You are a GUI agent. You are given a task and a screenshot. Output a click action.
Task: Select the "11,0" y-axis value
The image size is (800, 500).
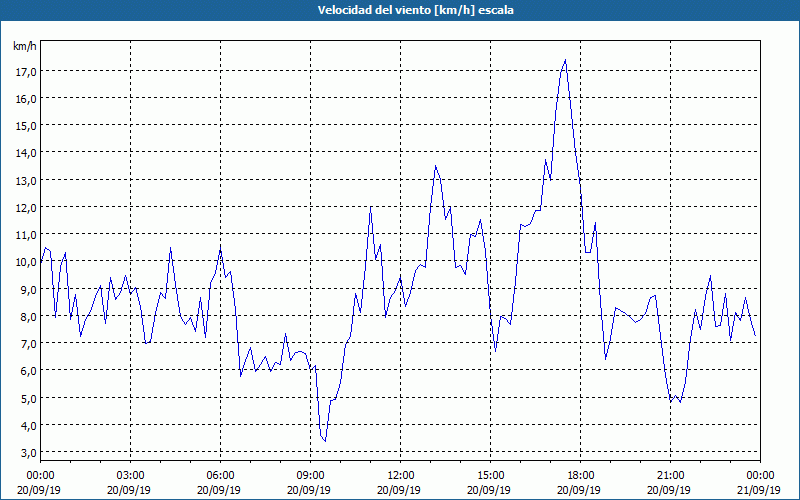[x=27, y=236]
